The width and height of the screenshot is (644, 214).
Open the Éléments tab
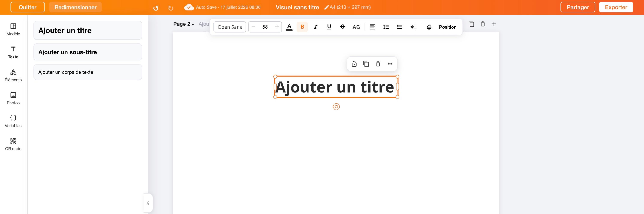tap(13, 75)
